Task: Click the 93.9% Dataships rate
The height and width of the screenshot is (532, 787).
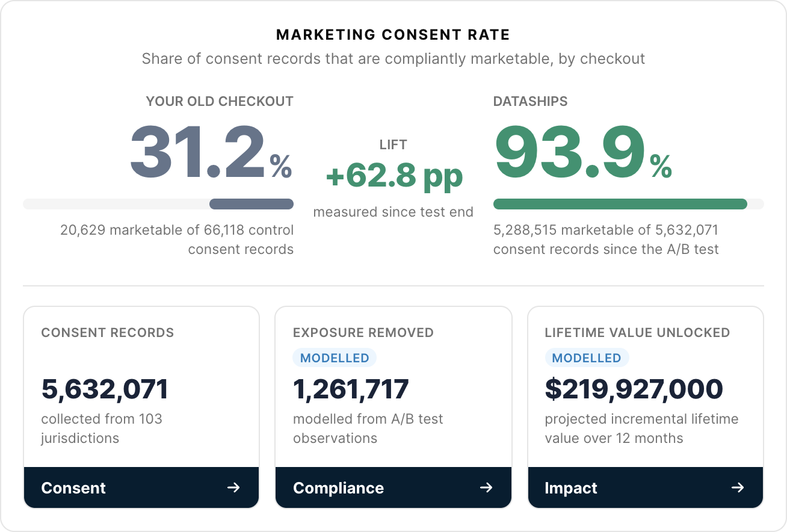Action: pyautogui.click(x=583, y=152)
